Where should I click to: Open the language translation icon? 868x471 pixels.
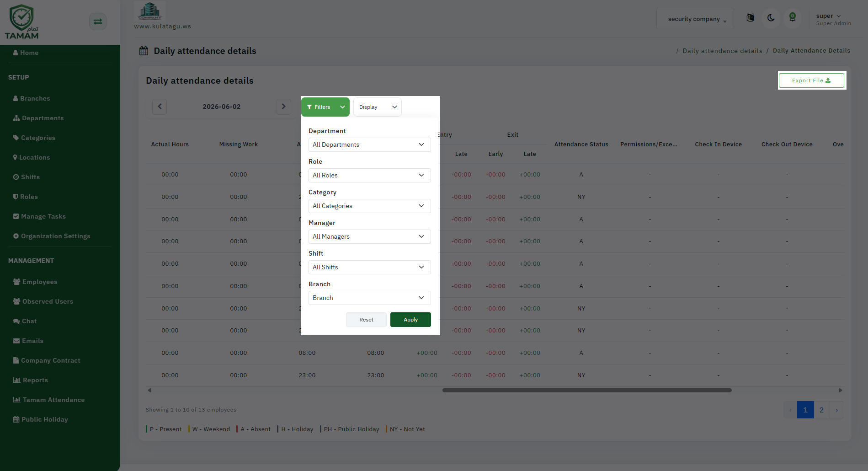pos(750,18)
